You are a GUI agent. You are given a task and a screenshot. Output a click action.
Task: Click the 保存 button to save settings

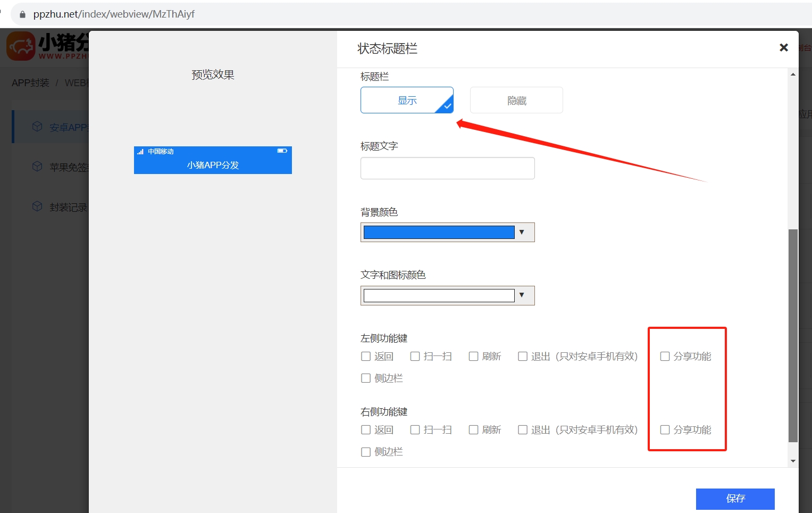(x=735, y=499)
